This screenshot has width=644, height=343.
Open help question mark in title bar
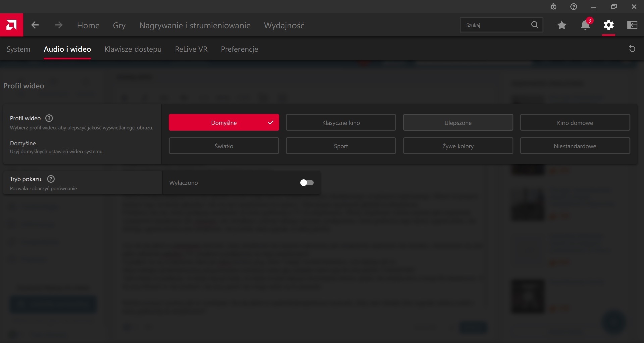click(x=574, y=7)
